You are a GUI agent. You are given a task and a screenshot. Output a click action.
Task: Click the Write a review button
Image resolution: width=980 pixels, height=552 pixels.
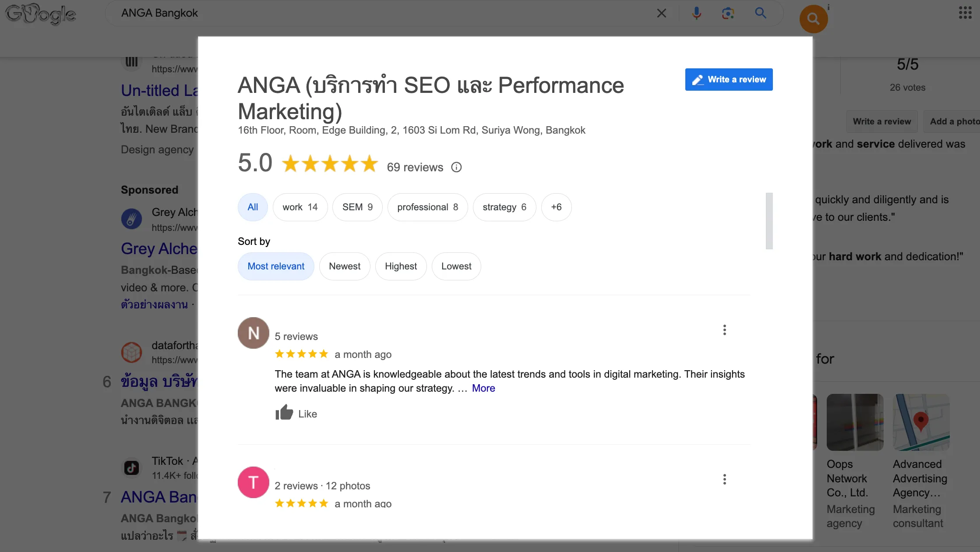(x=729, y=79)
